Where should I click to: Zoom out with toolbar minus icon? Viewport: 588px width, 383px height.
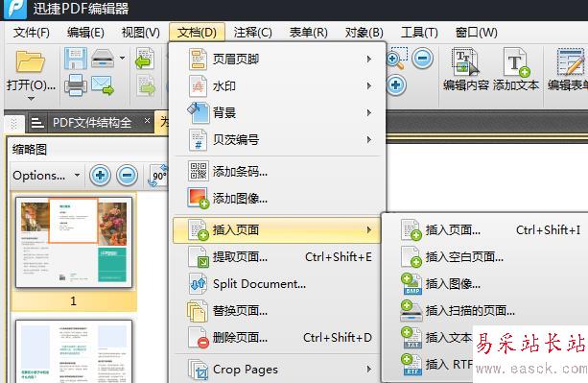422,59
